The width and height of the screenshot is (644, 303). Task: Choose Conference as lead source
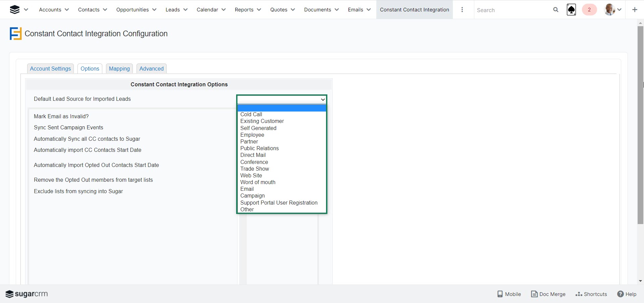[282, 162]
